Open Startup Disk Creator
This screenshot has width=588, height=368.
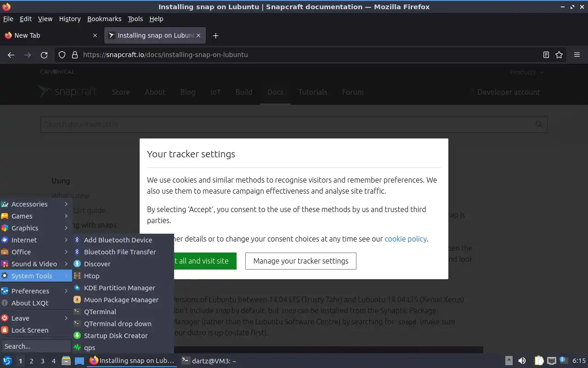pyautogui.click(x=123, y=335)
